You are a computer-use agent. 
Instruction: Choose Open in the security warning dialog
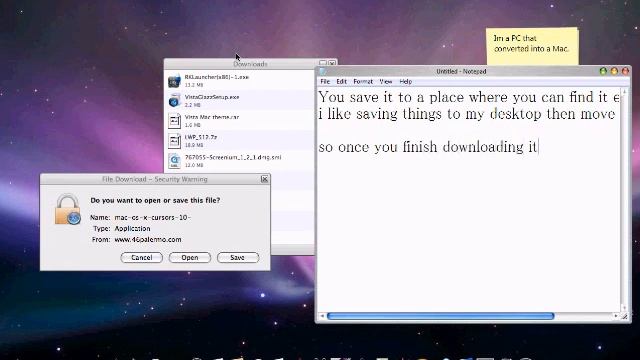pyautogui.click(x=190, y=258)
